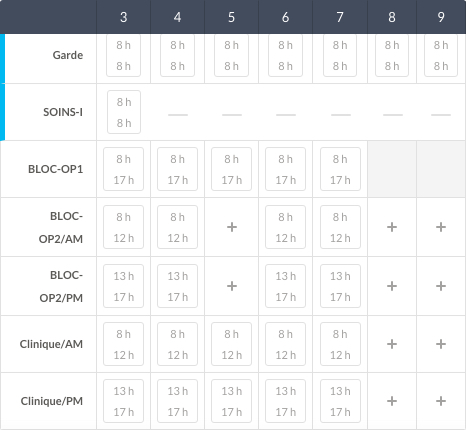Viewport: 466px width, 430px height.
Task: Open the Clinique/PM 13h-17h shift on day 7
Action: 340,401
